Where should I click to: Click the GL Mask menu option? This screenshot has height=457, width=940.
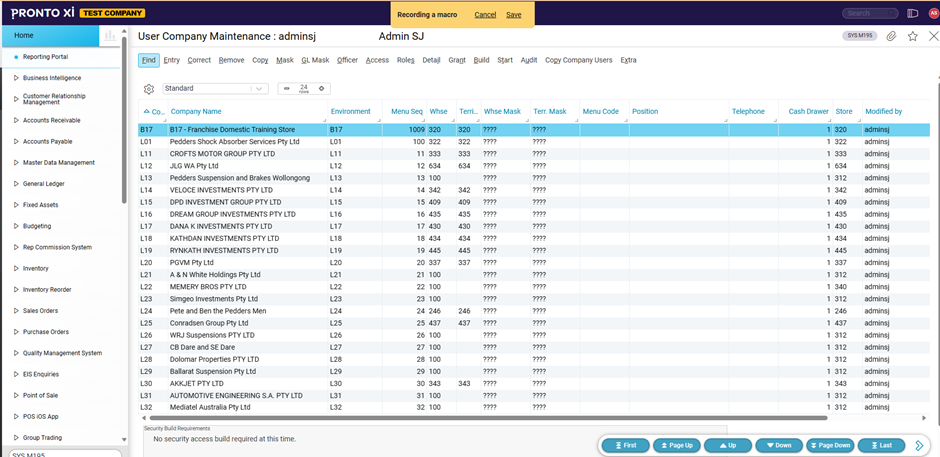[315, 60]
